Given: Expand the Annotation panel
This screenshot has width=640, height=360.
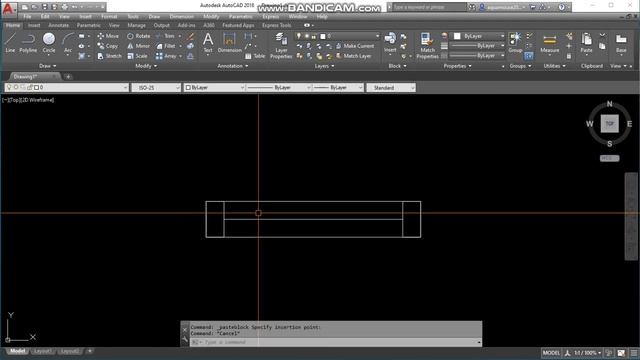Looking at the screenshot, I should [233, 66].
